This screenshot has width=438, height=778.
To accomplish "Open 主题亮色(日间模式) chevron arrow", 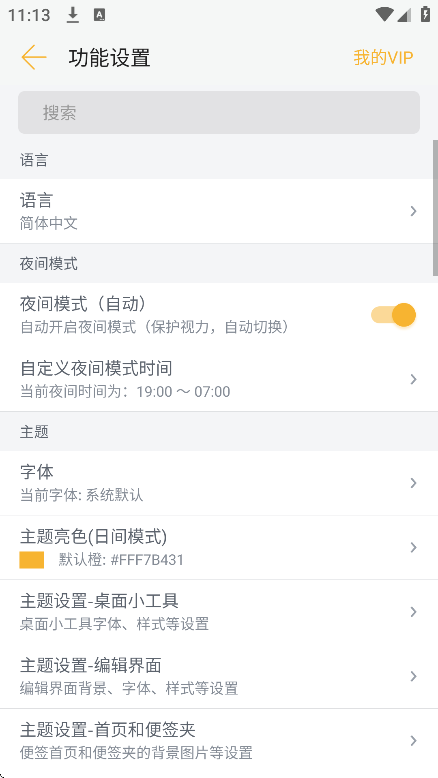I will point(413,548).
